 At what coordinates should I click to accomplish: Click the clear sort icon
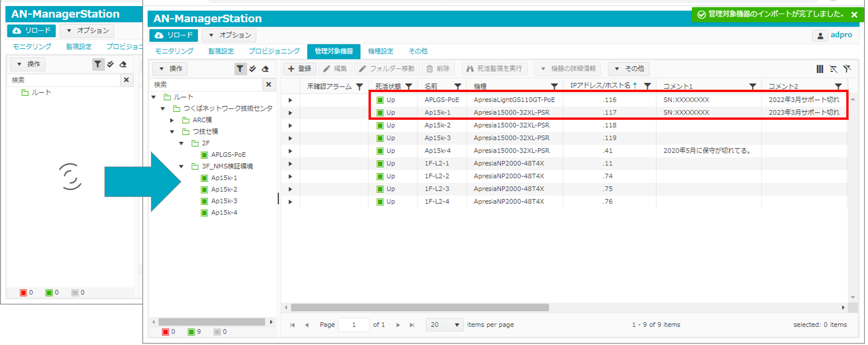coord(833,69)
